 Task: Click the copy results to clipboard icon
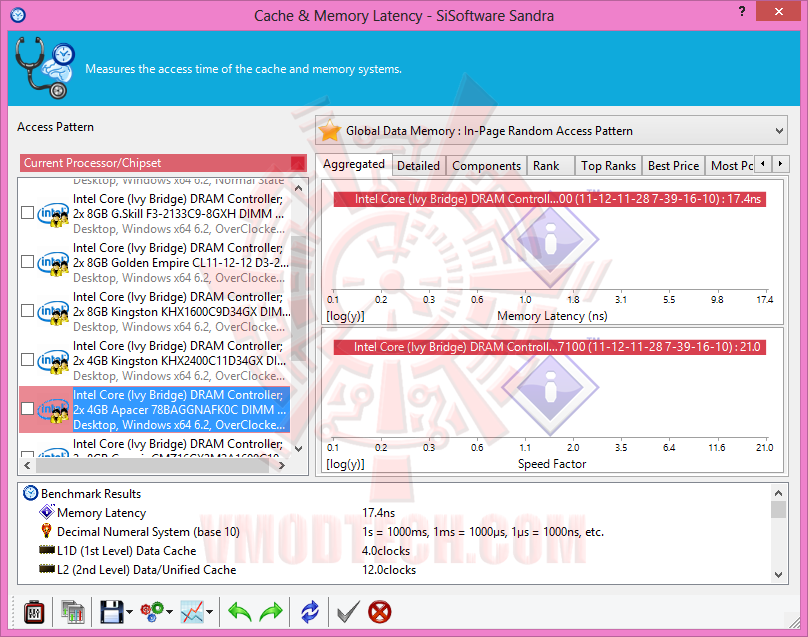click(73, 612)
